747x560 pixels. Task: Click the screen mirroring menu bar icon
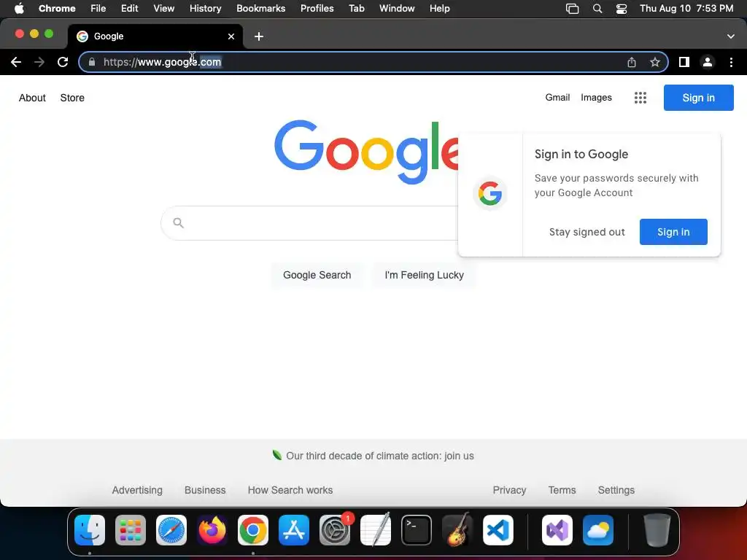coord(572,9)
